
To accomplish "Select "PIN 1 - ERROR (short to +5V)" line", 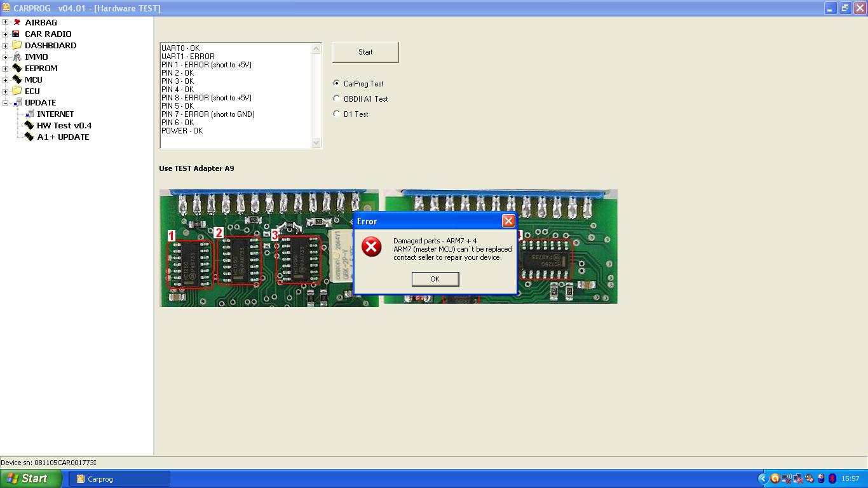I will coord(207,65).
